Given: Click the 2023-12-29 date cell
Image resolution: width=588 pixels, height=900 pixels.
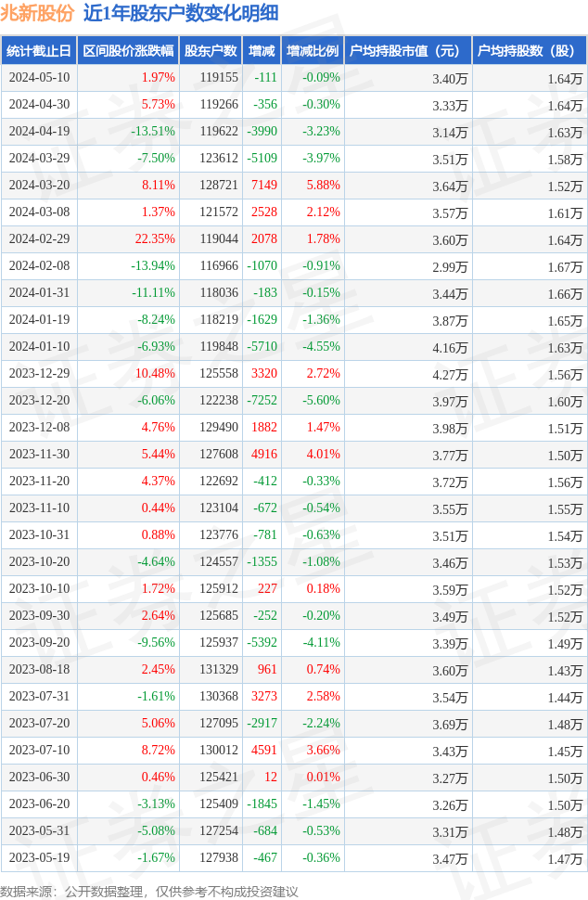Looking at the screenshot, I should (39, 374).
